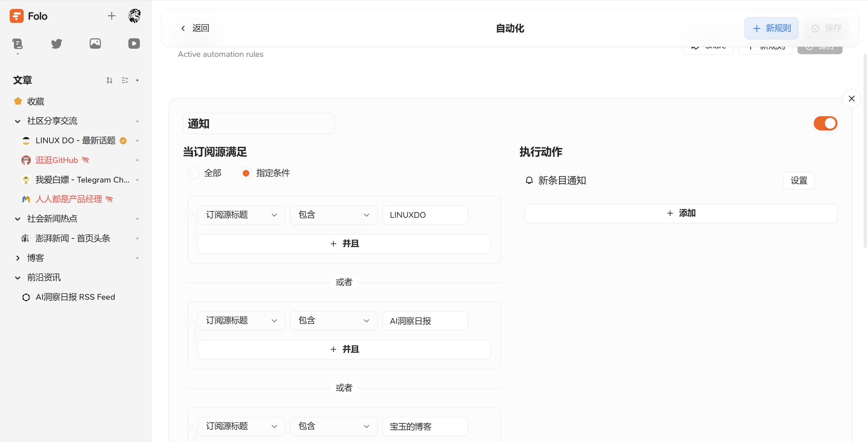Click the AI洞察日报 RSS Feed icon
The width and height of the screenshot is (868, 442).
coord(26,297)
